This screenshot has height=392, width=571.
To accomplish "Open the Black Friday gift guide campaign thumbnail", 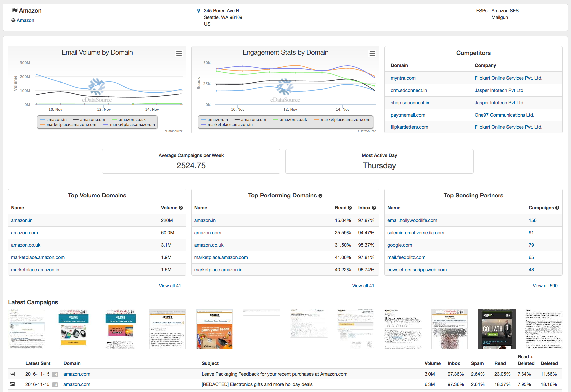I will point(120,329).
